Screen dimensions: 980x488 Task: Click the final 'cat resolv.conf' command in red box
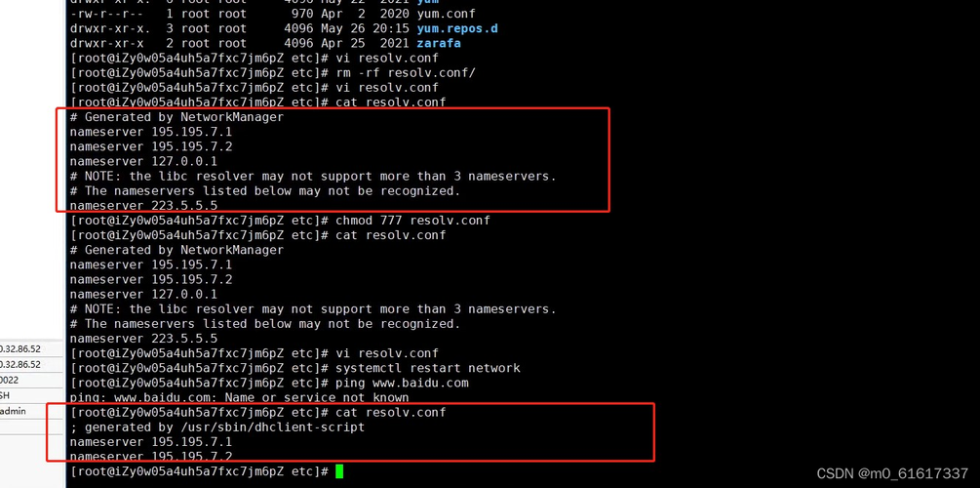tap(391, 413)
